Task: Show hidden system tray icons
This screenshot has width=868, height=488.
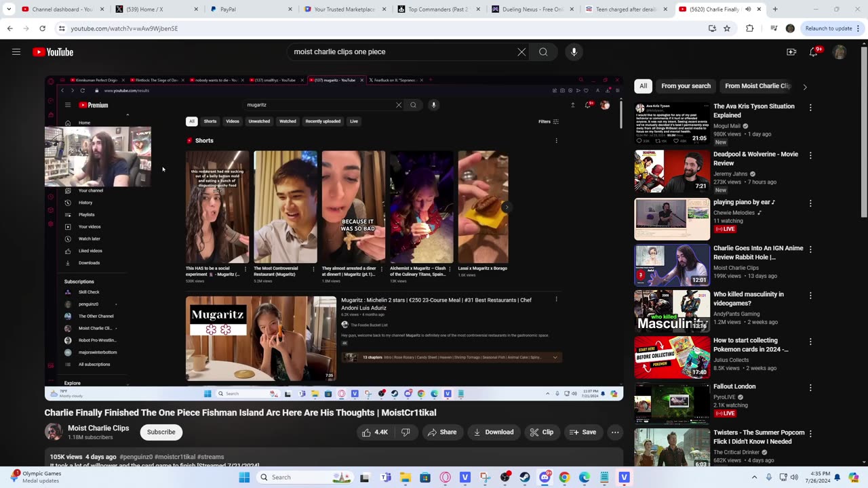Action: coord(755,477)
